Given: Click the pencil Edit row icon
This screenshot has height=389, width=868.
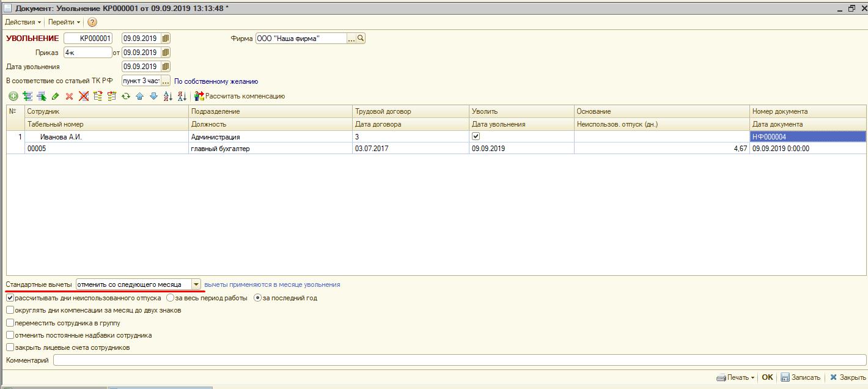Looking at the screenshot, I should (56, 96).
